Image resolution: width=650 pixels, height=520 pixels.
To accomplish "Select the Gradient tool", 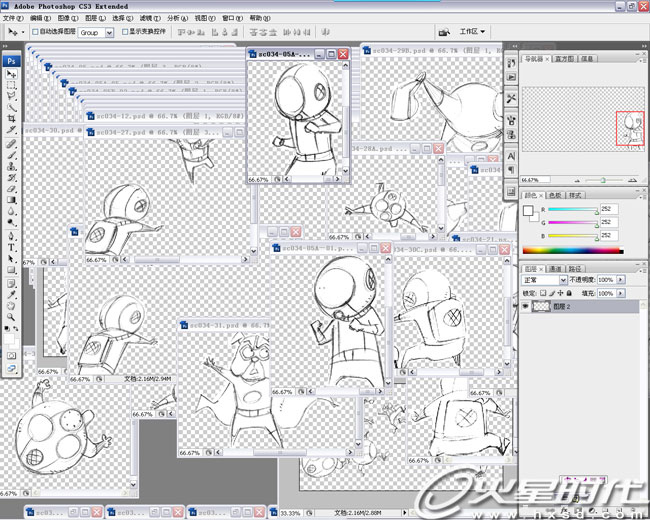I will coord(11,200).
